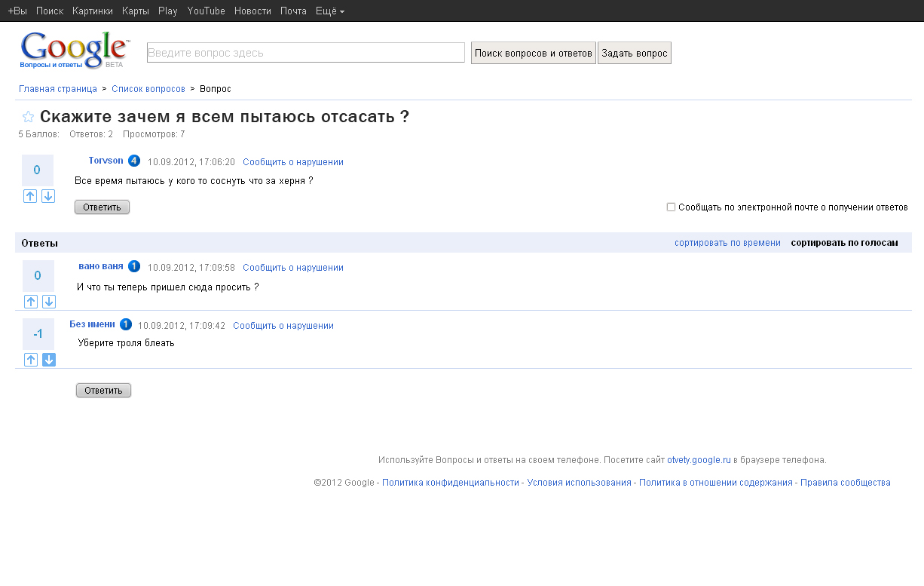Open Без имени's user profile
The image size is (924, 586).
93,324
